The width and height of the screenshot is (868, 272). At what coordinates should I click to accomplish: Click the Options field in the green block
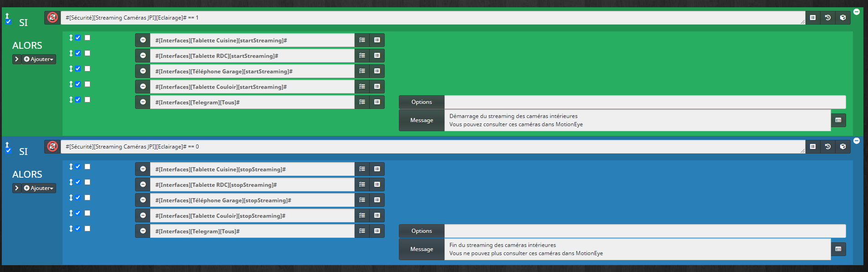pos(645,102)
